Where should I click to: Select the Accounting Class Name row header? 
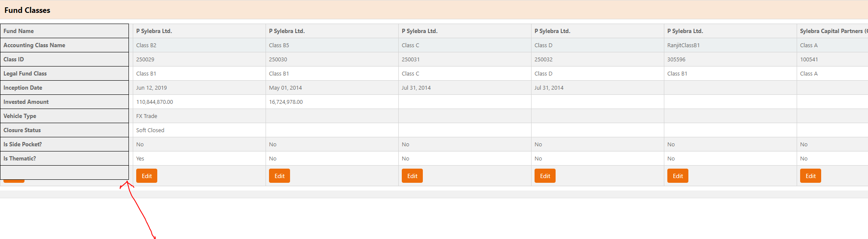(64, 45)
